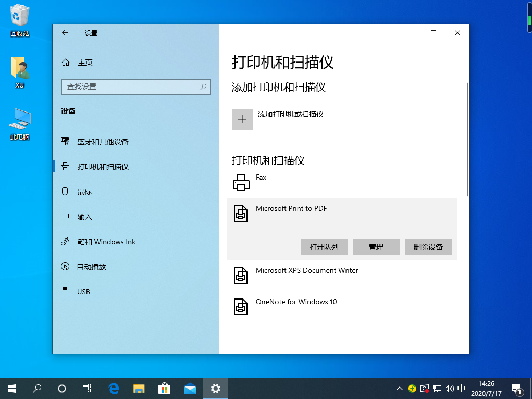This screenshot has height=399, width=532.
Task: Go to the Mouse settings page
Action: 84,192
